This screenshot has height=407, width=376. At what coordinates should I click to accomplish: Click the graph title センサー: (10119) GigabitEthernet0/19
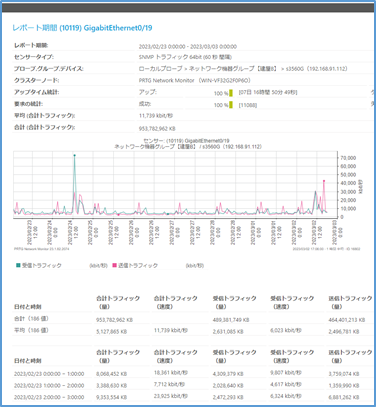pos(186,141)
